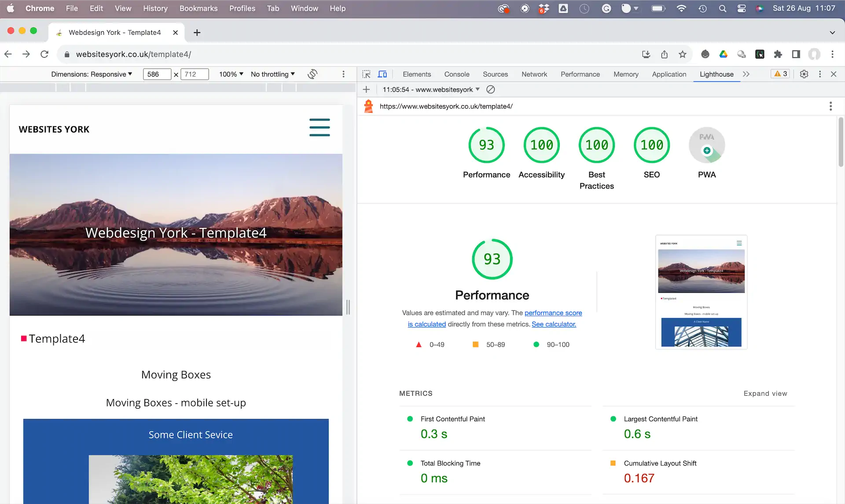This screenshot has width=845, height=504.
Task: Click the viewport height field 712
Action: tap(195, 74)
